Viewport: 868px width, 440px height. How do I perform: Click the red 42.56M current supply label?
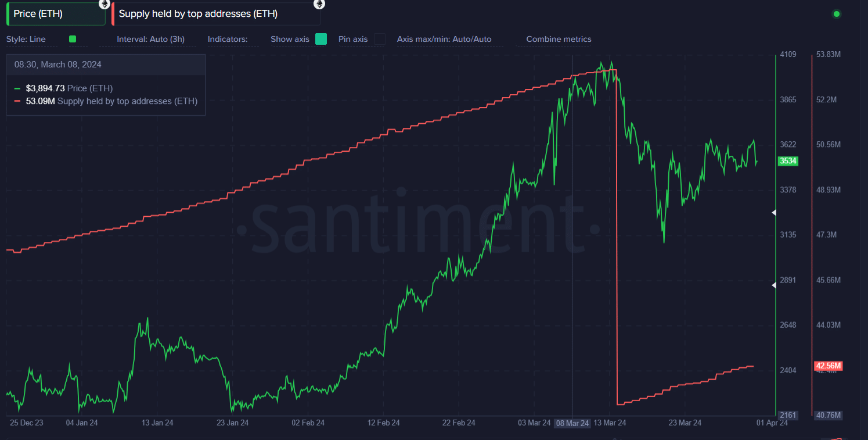pyautogui.click(x=828, y=366)
